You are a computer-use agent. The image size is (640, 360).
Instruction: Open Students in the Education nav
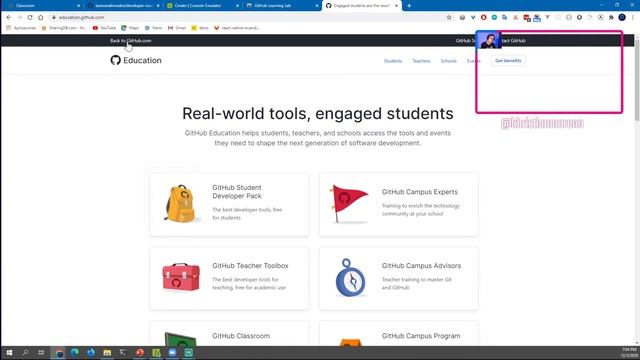pos(393,61)
